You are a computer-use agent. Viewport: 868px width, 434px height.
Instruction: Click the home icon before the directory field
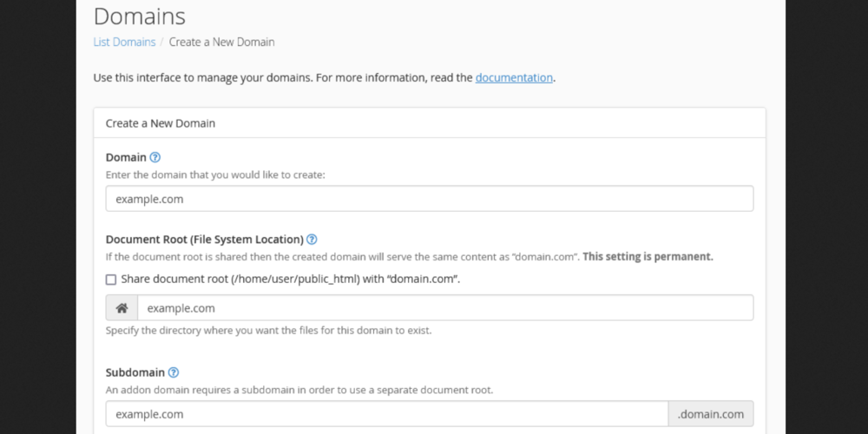(122, 308)
